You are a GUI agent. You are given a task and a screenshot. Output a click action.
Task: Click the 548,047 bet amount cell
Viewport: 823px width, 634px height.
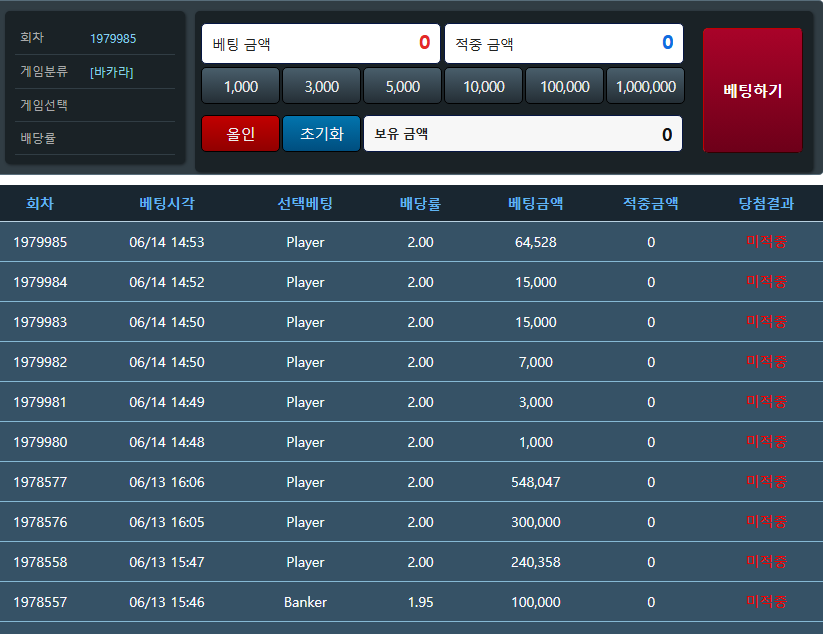point(535,482)
